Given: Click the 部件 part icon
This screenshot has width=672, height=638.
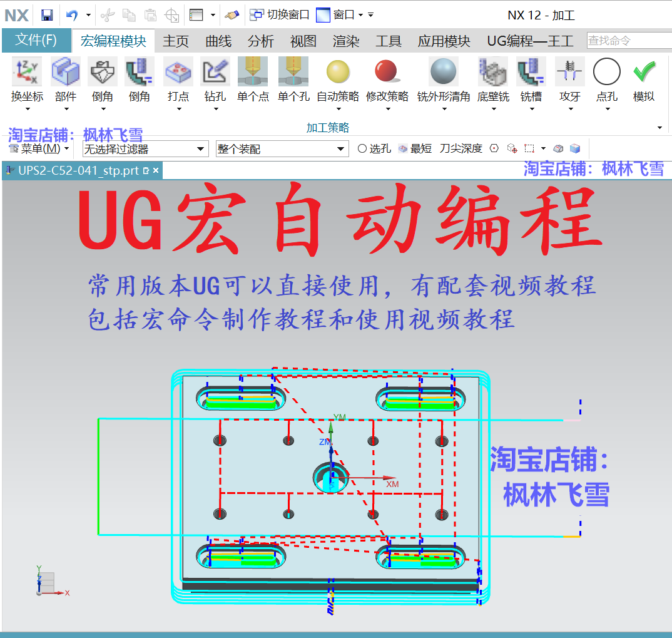Looking at the screenshot, I should (x=66, y=71).
